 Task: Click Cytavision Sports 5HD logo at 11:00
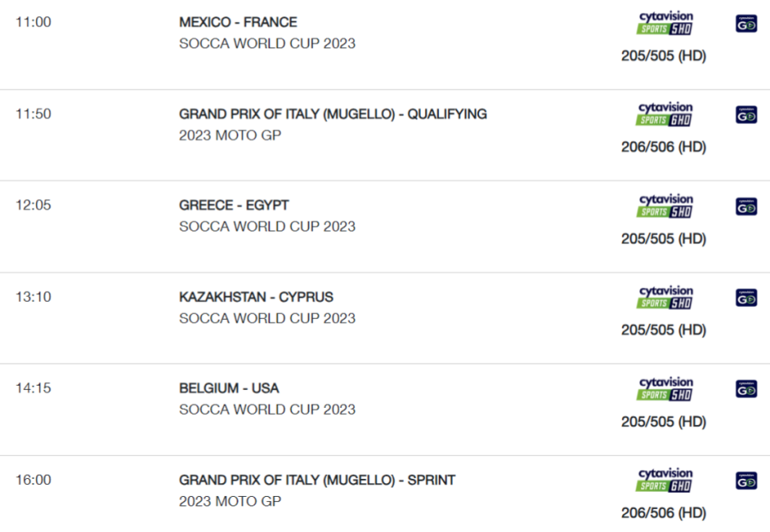coord(665,23)
